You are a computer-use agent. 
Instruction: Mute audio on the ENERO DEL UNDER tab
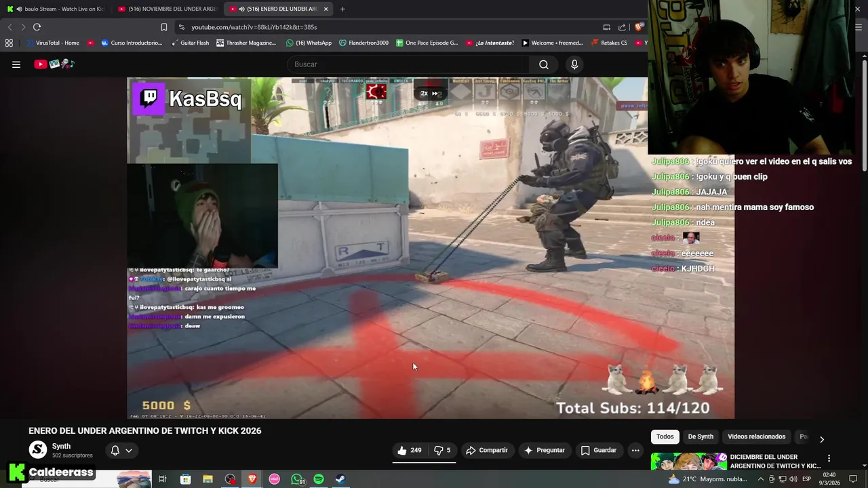pos(242,9)
